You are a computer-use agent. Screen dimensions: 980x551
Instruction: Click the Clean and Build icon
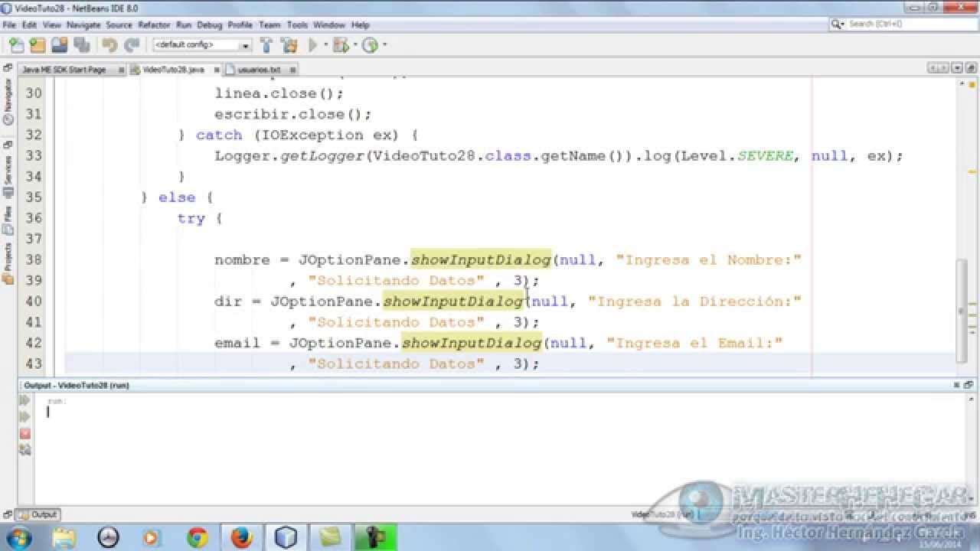289,45
